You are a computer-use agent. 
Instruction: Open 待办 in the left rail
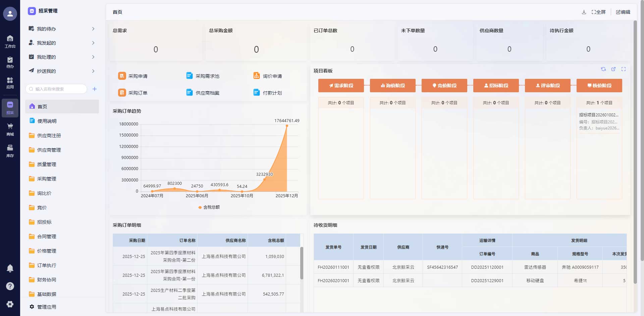(10, 62)
